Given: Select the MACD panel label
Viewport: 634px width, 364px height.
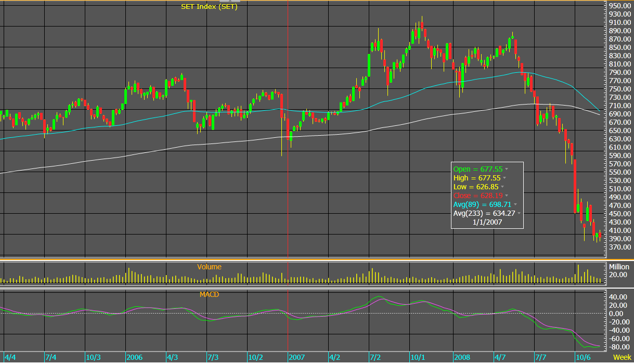Looking at the screenshot, I should [x=209, y=294].
